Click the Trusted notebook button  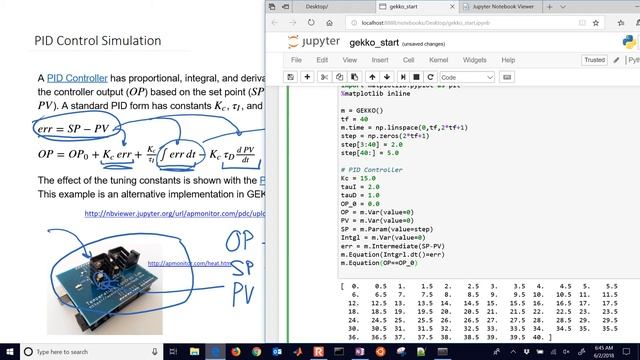pyautogui.click(x=594, y=60)
